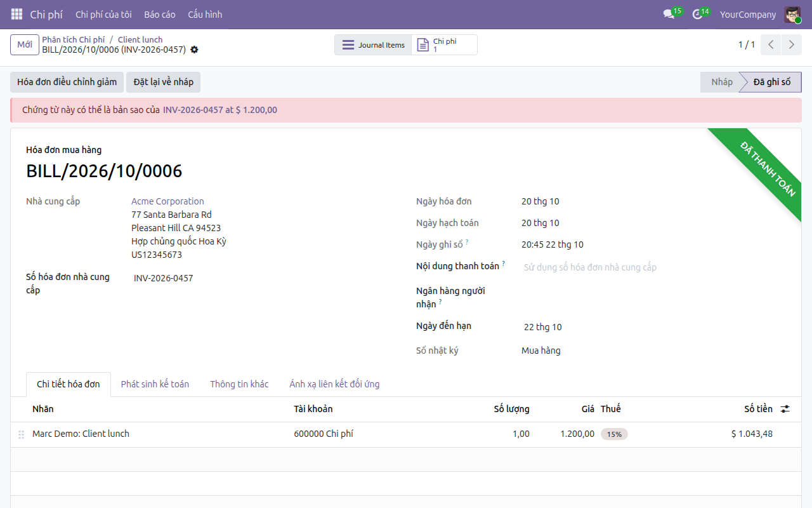The height and width of the screenshot is (508, 812).
Task: Open the Acme Corporation vendor link
Action: (167, 201)
